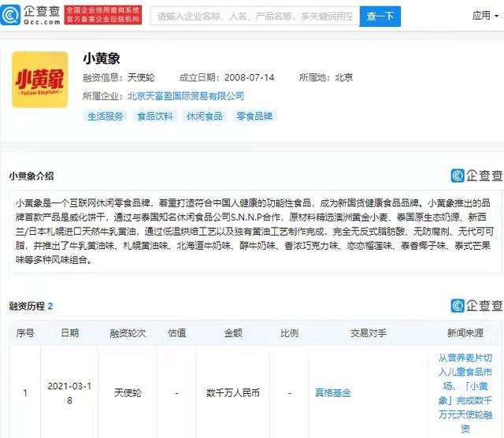The height and width of the screenshot is (438, 504).
Task: Click the 查一下 search button
Action: click(380, 16)
